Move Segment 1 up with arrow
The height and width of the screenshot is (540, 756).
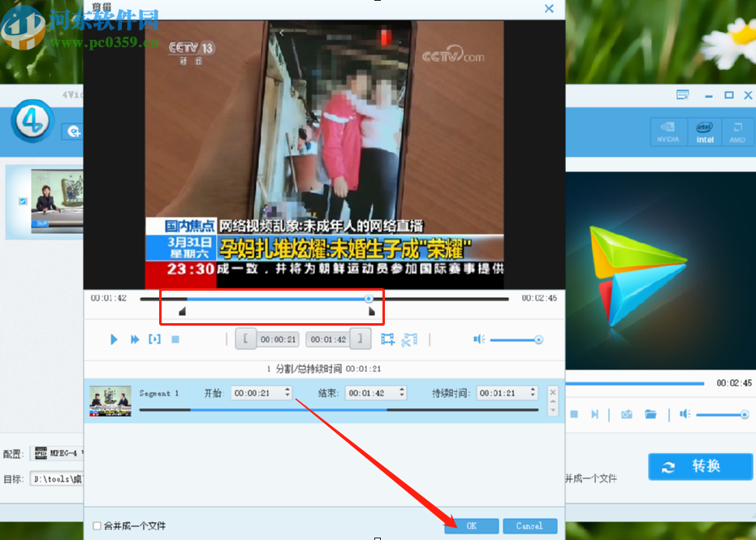(553, 401)
